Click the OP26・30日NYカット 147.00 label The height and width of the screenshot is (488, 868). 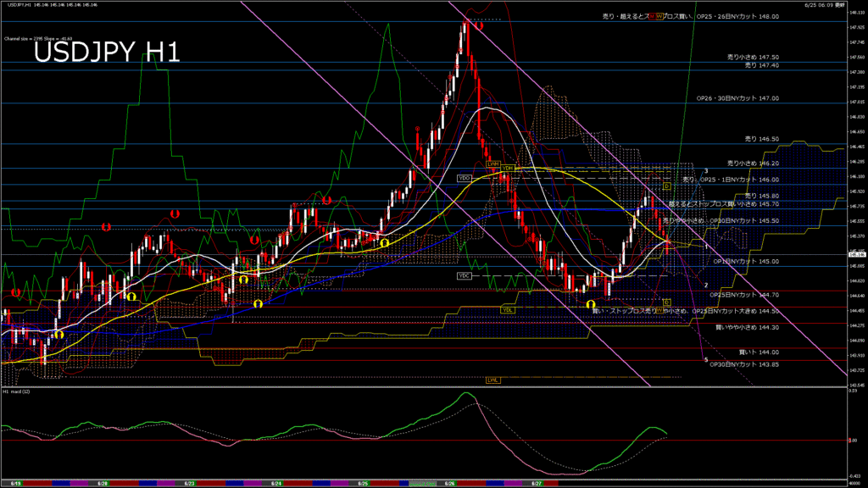coord(737,98)
